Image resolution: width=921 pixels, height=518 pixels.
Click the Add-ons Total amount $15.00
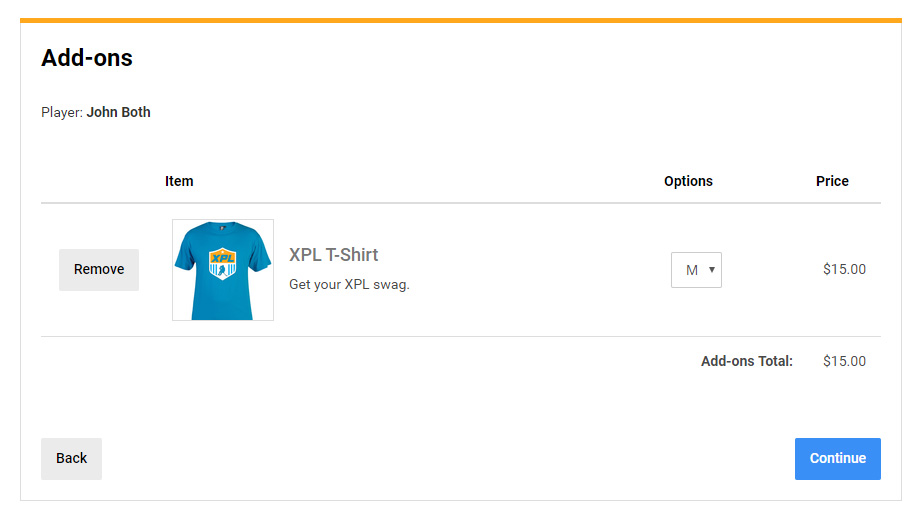coord(844,361)
